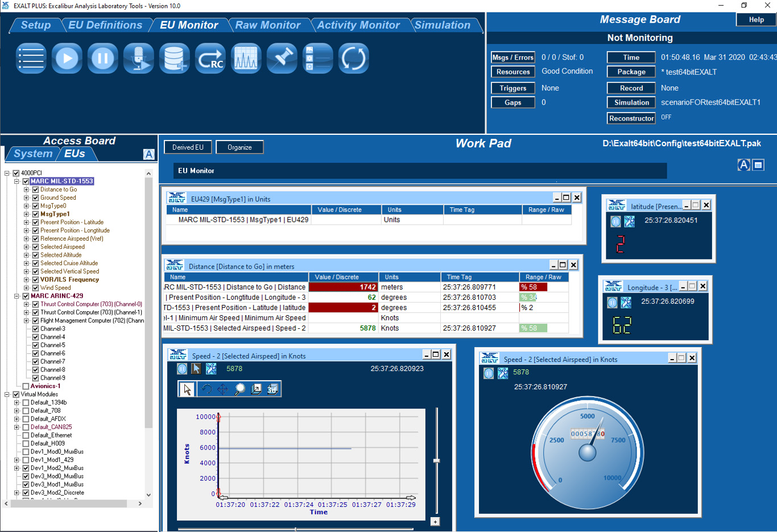
Task: Click the cursor icon beside graph pause
Action: tap(196, 369)
